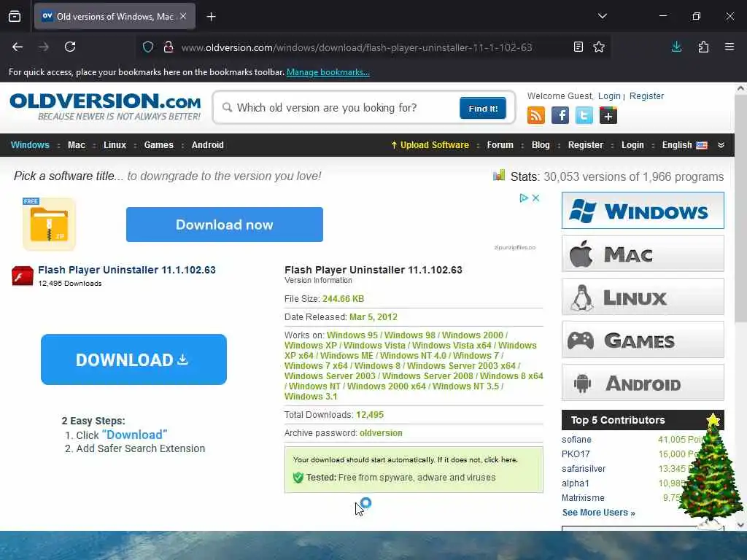The image size is (747, 560).
Task: Open the Twitter icon
Action: (x=584, y=115)
